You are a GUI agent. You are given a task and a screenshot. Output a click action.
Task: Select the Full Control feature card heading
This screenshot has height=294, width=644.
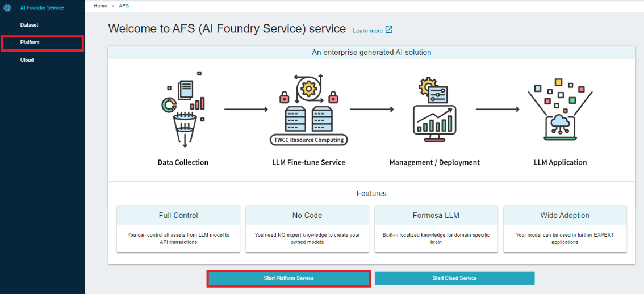click(x=178, y=215)
